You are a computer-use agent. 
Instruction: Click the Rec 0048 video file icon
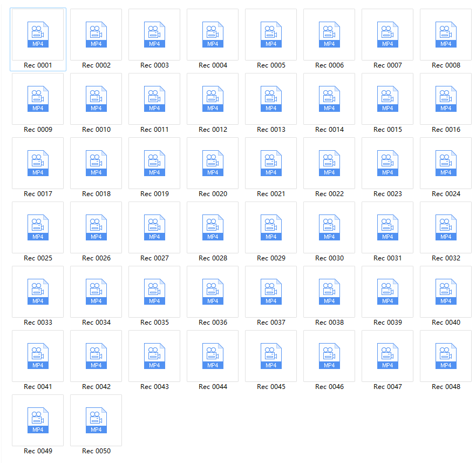click(x=446, y=356)
